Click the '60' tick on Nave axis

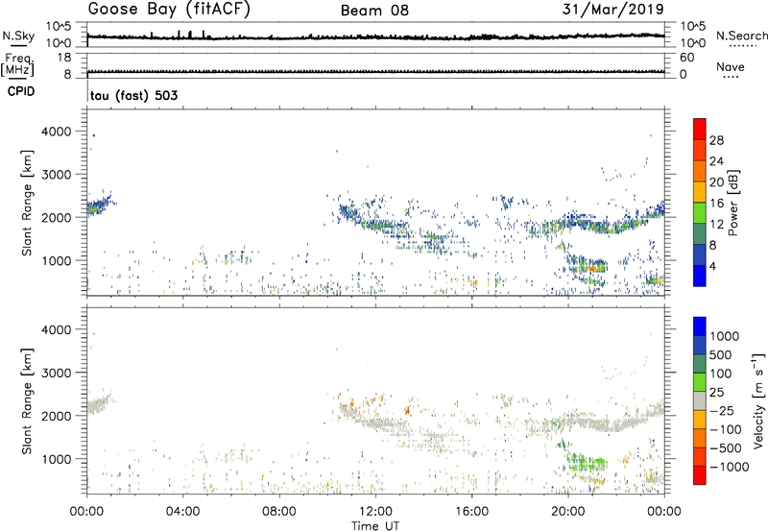point(686,58)
